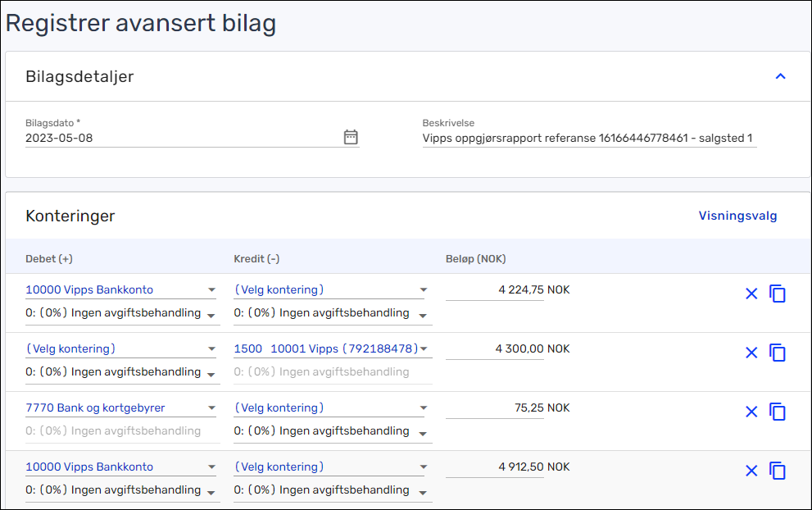Copy the 4 224,75 NOK row
Image resolution: width=812 pixels, height=510 pixels.
pos(778,294)
